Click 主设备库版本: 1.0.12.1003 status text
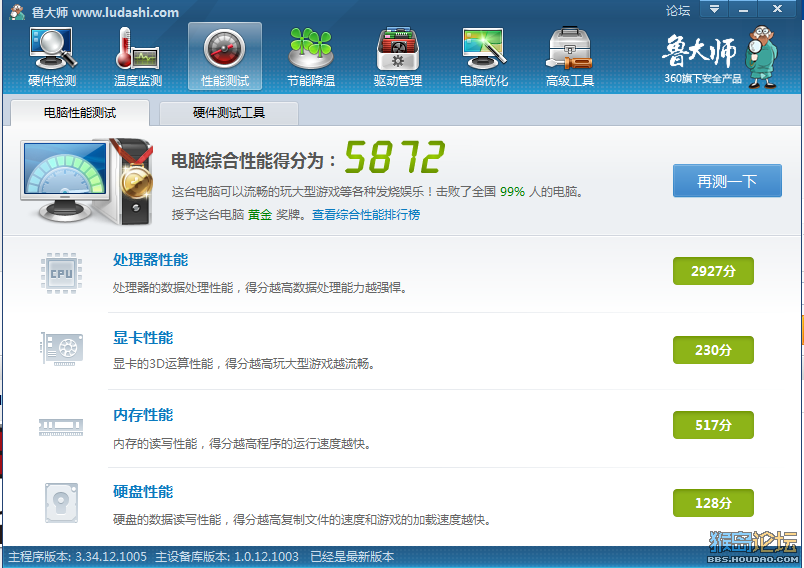This screenshot has height=568, width=804. click(227, 557)
